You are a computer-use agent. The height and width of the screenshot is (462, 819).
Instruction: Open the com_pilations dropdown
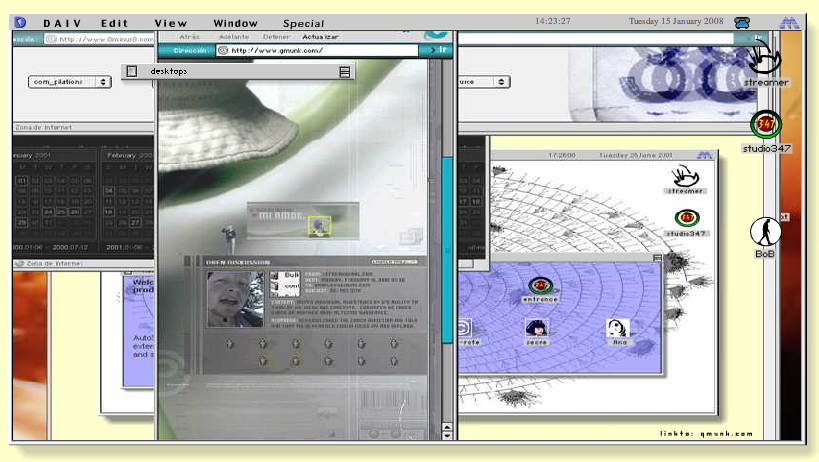click(69, 82)
